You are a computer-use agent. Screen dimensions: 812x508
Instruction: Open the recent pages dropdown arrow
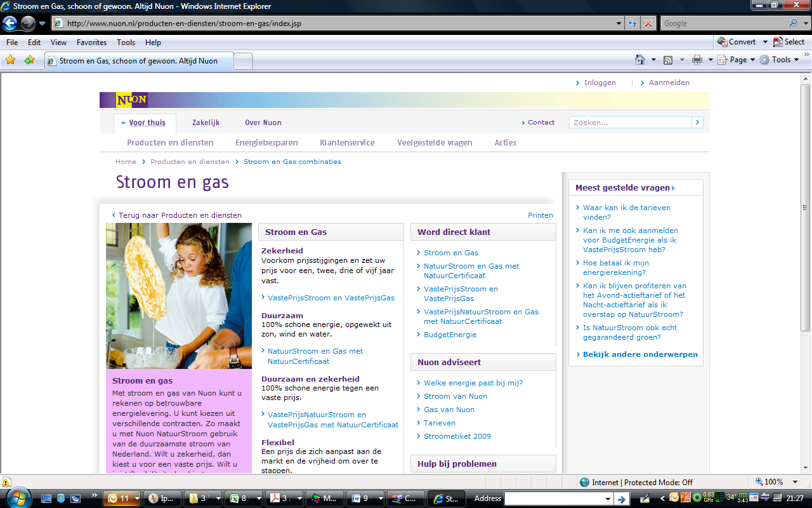click(42, 23)
